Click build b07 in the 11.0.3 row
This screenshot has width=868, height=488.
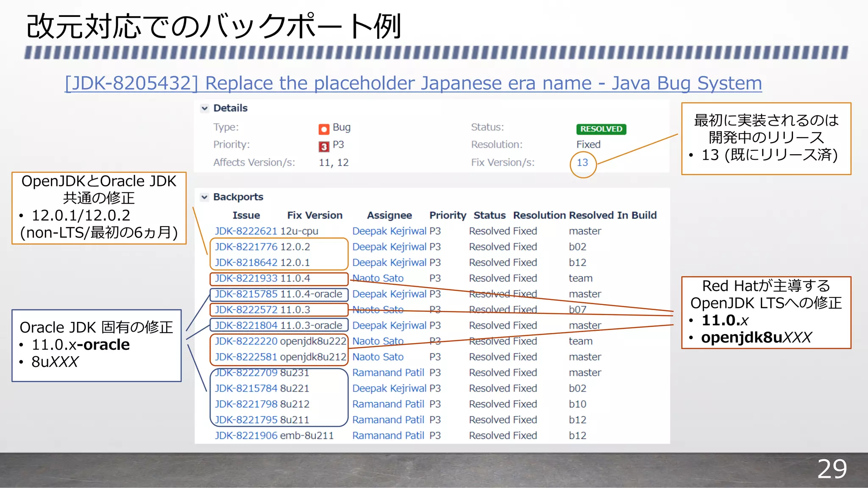pyautogui.click(x=578, y=310)
